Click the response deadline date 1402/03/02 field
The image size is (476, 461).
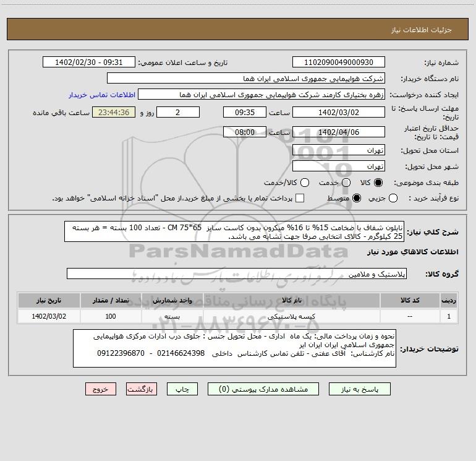(338, 113)
